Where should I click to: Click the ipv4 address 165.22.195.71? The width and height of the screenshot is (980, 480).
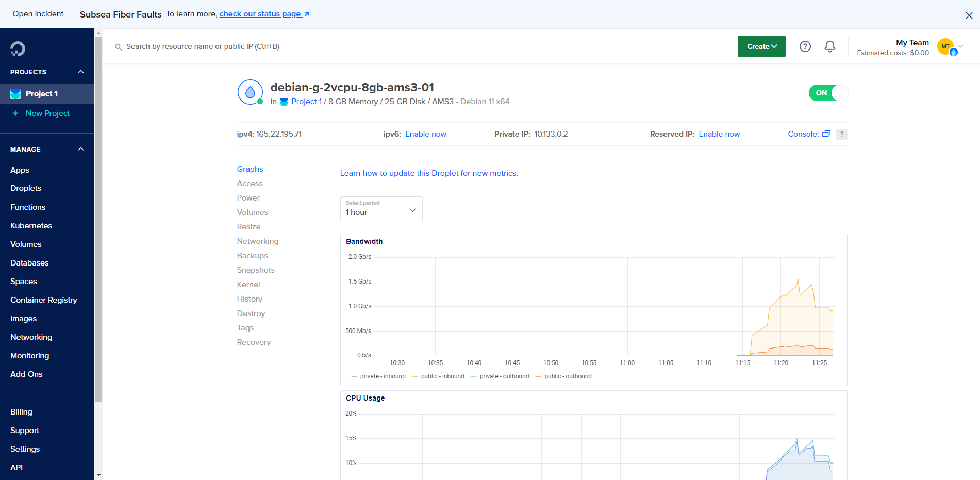[279, 134]
